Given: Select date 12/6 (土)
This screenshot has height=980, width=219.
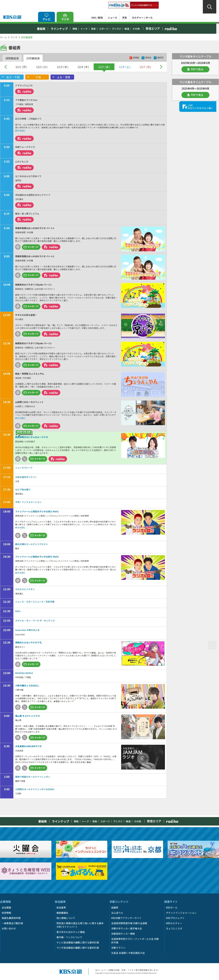Looking at the screenshot, I should tap(124, 67).
